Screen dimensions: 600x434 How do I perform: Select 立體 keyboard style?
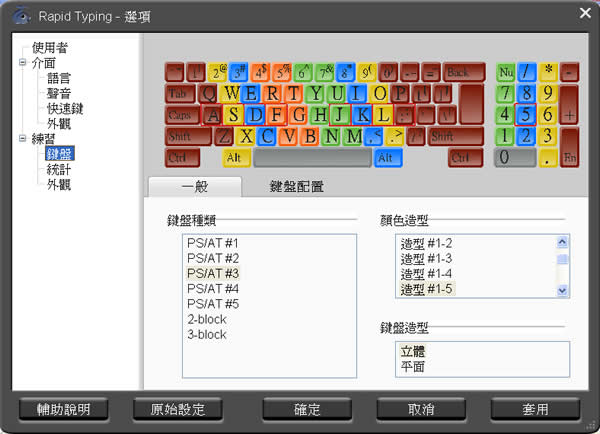point(412,351)
